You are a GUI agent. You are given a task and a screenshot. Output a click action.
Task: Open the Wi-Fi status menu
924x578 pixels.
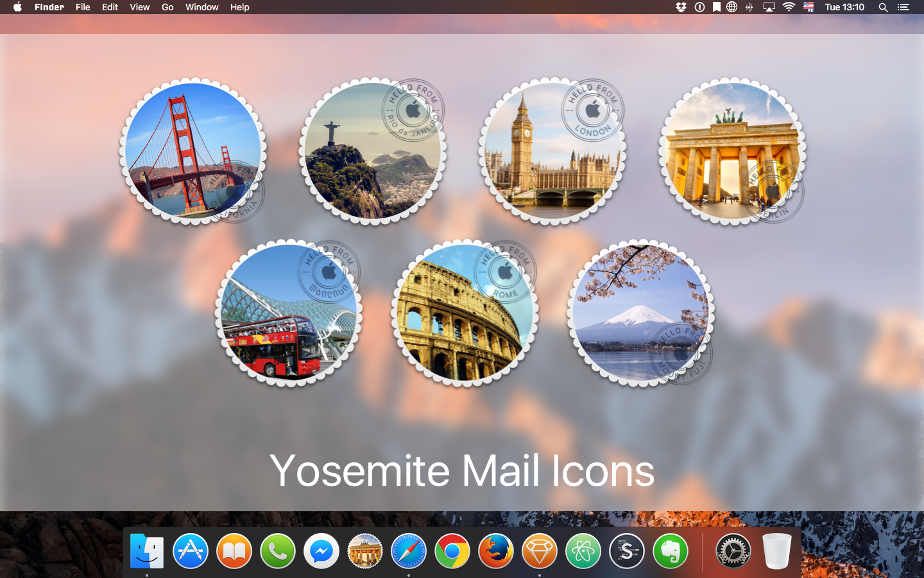click(x=789, y=7)
